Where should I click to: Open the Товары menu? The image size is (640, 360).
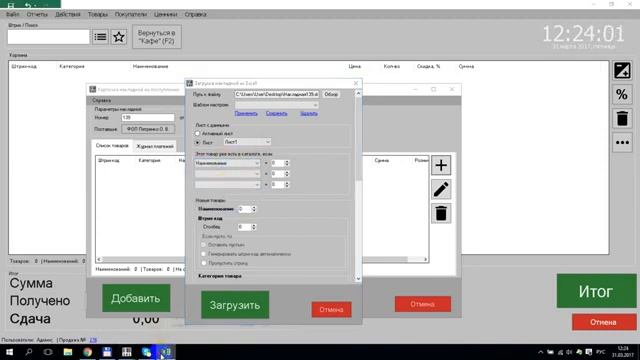(x=98, y=14)
